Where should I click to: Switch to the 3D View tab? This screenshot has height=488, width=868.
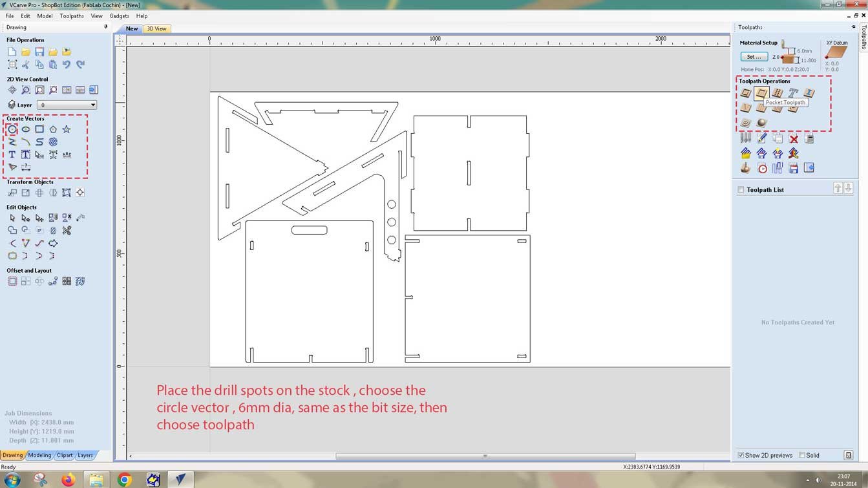pos(156,28)
